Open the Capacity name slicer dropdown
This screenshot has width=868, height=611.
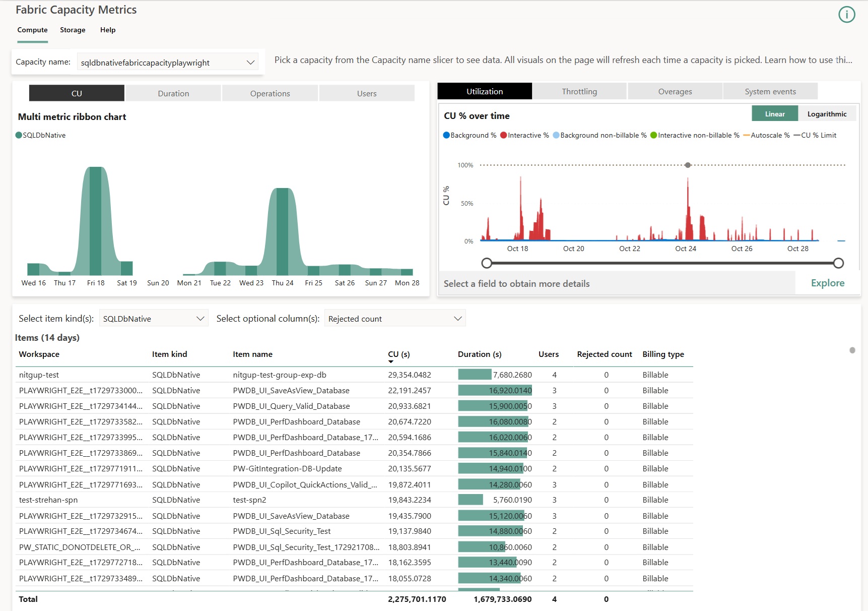coord(250,62)
